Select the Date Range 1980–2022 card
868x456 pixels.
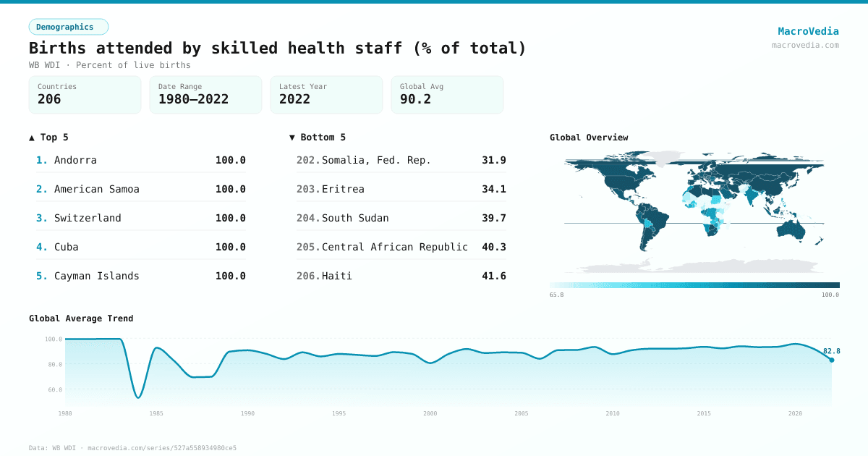(x=205, y=94)
